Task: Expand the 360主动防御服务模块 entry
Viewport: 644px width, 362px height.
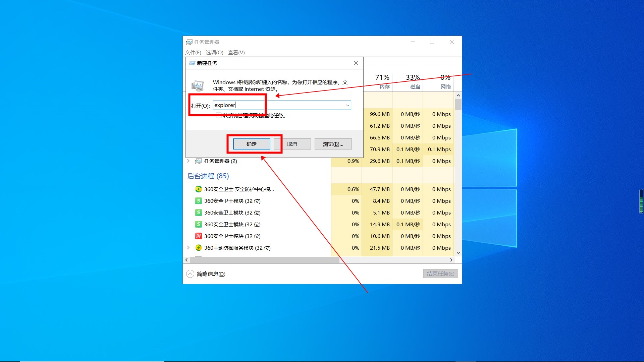Action: [188, 248]
